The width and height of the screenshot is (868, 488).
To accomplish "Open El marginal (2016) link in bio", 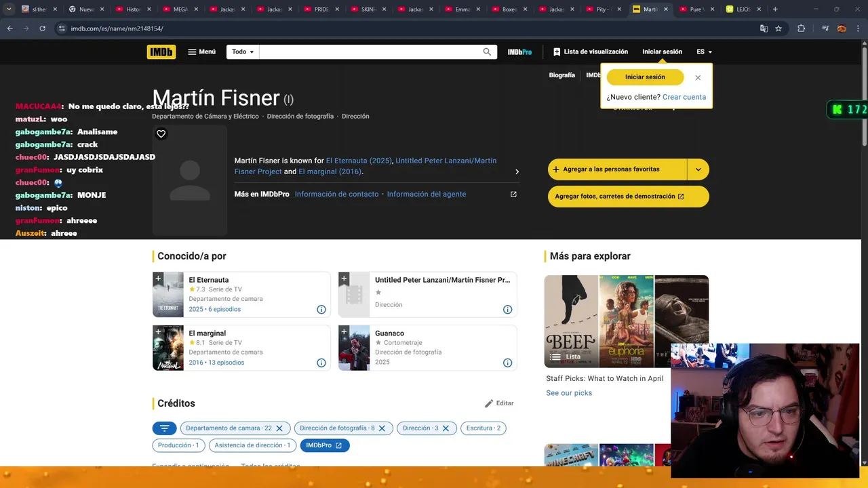I will (x=330, y=171).
